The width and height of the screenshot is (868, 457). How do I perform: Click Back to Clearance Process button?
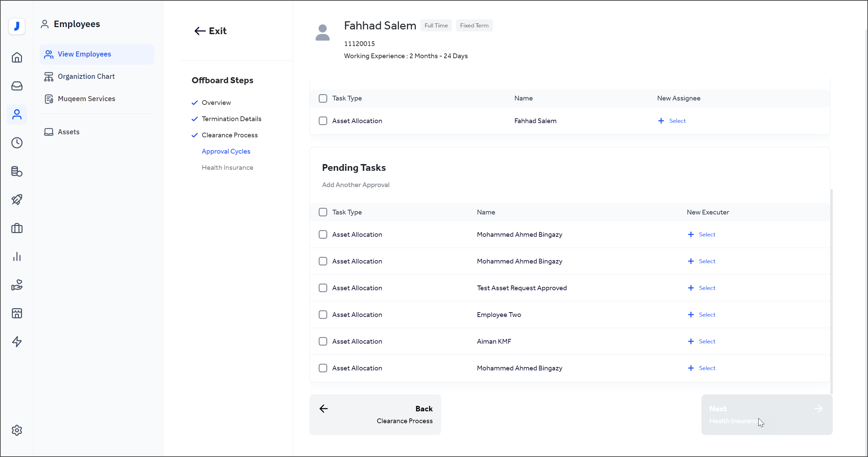375,414
